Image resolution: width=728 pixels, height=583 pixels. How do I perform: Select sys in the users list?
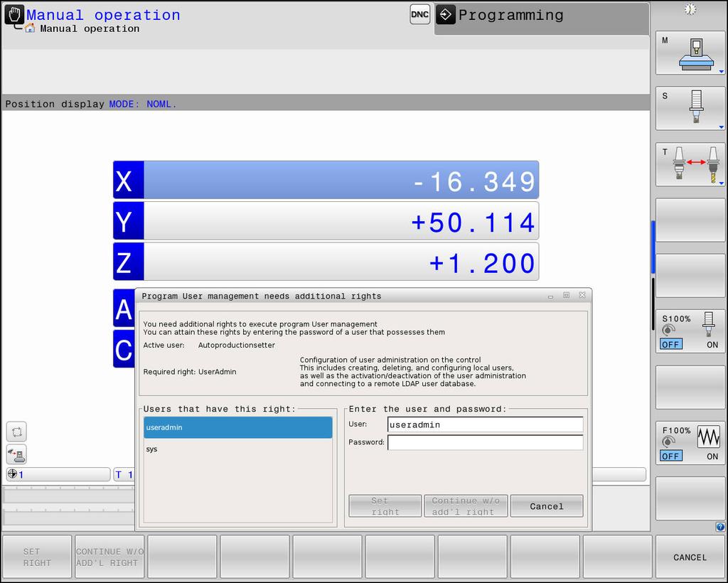238,449
